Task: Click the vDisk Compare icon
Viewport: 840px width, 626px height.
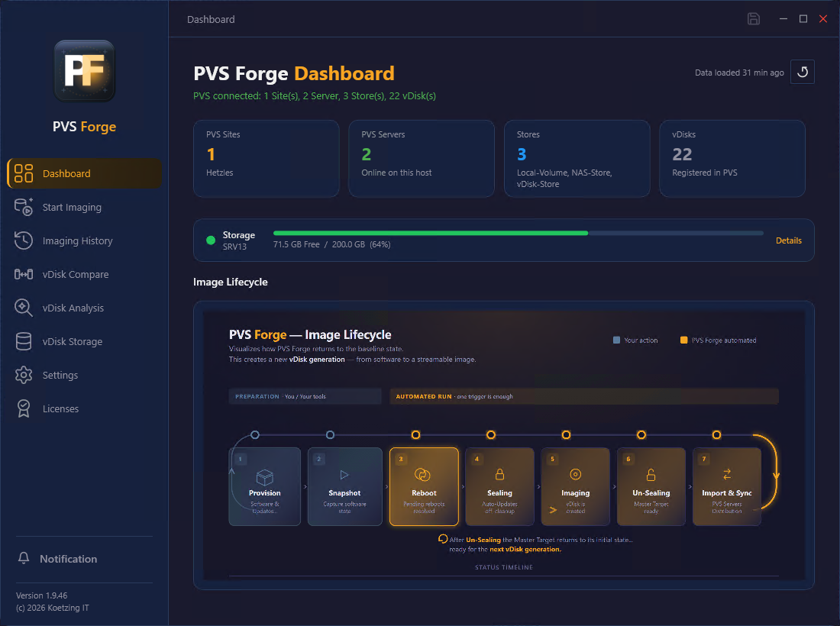Action: (x=24, y=274)
